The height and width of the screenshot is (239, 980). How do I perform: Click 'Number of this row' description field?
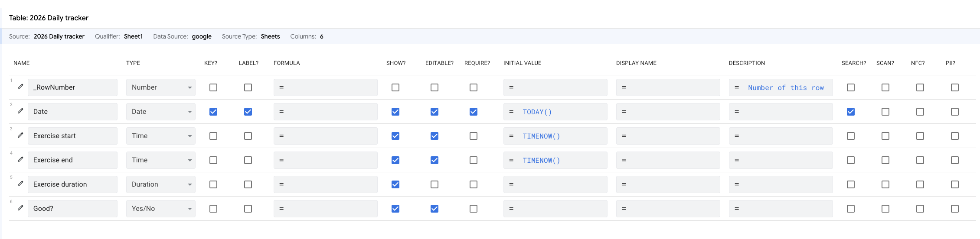(x=785, y=87)
